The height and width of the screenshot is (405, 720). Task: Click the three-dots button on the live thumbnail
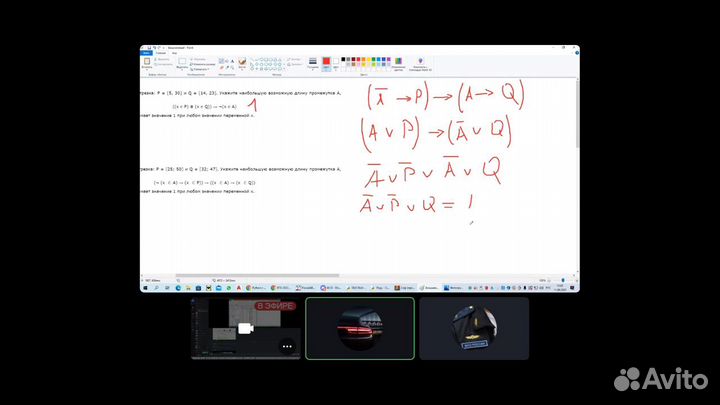tap(288, 346)
